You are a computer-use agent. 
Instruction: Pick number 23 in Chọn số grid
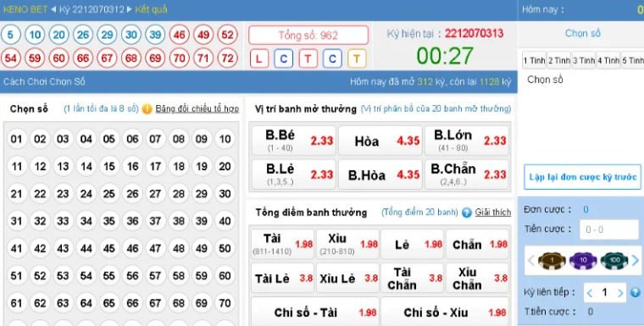click(63, 193)
